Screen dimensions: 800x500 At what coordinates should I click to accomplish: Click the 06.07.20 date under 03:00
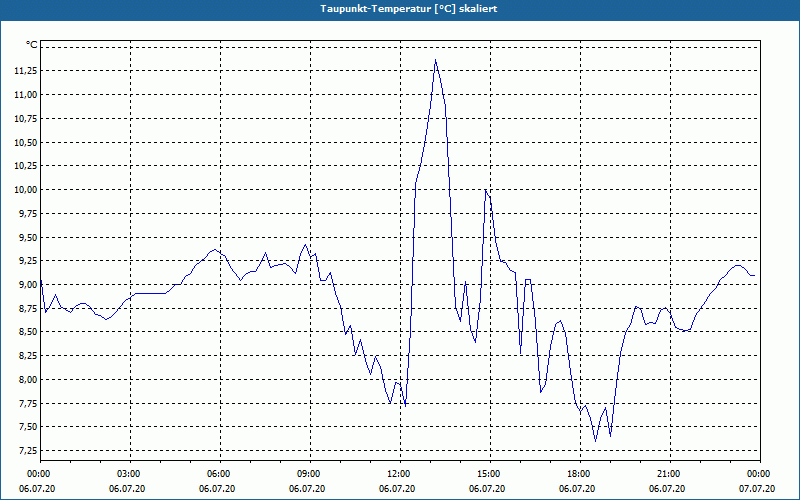[127, 489]
